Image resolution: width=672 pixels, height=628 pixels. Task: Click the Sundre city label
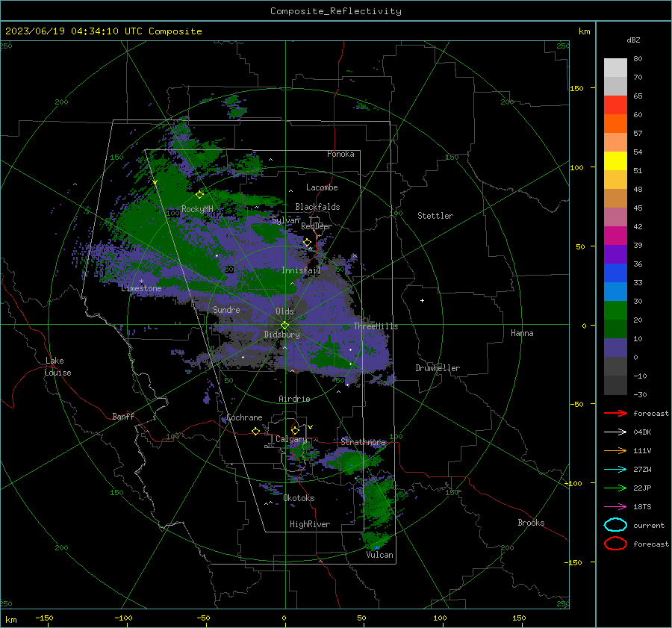(226, 309)
